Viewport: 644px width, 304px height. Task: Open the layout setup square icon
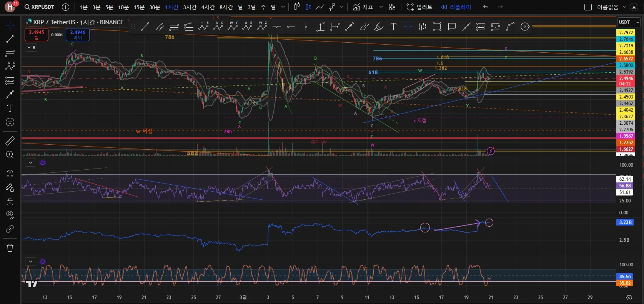[588, 7]
